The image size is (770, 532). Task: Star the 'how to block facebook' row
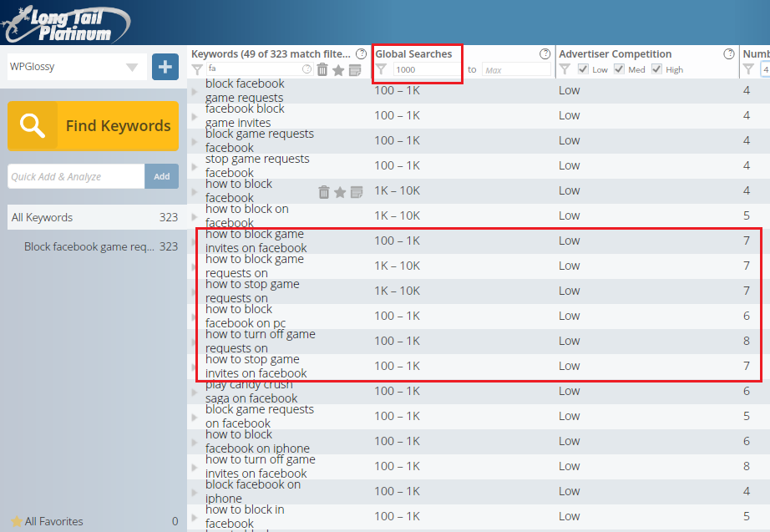(x=340, y=192)
